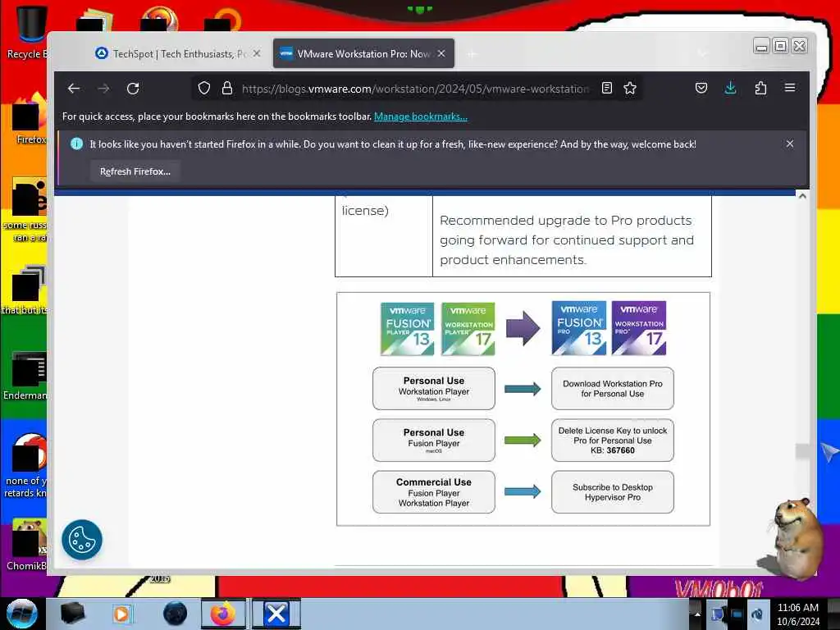This screenshot has height=630, width=840.
Task: Click the "Delete License Key to unlock" box
Action: (612, 441)
